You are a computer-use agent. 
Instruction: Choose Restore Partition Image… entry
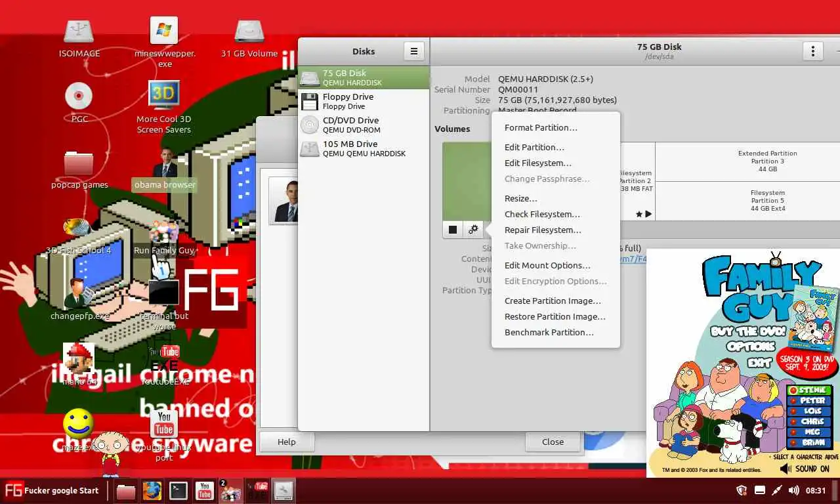(555, 317)
